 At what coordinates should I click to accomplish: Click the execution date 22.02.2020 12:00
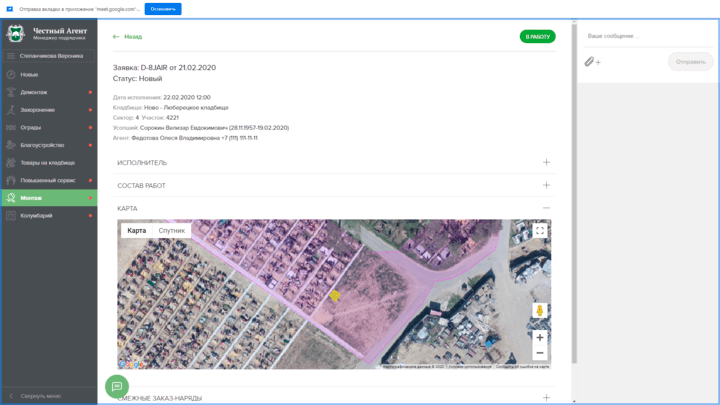(x=187, y=97)
